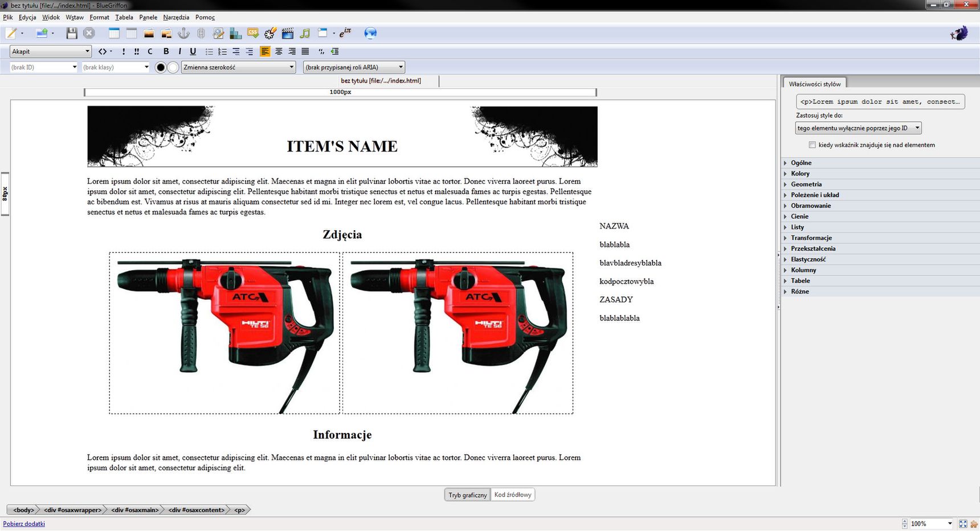This screenshot has width=980, height=531.
Task: Open the Narzędzia menu
Action: click(176, 17)
